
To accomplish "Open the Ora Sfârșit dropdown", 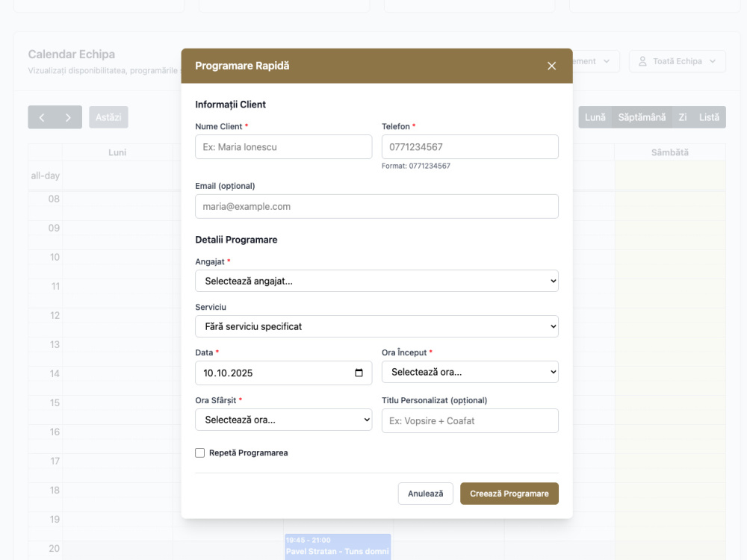I will (x=283, y=420).
